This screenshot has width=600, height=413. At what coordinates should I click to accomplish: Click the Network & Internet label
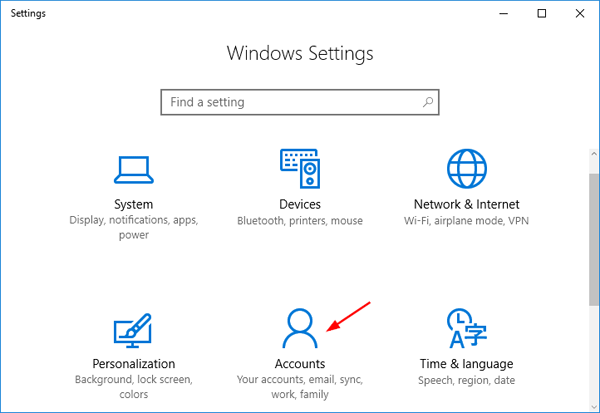(466, 204)
